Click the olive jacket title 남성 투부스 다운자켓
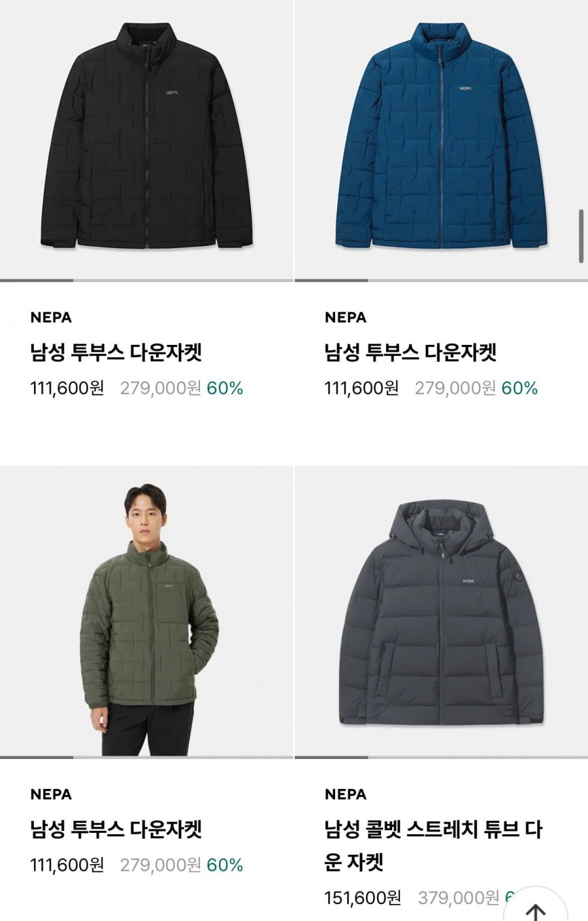This screenshot has width=588, height=921. click(116, 830)
